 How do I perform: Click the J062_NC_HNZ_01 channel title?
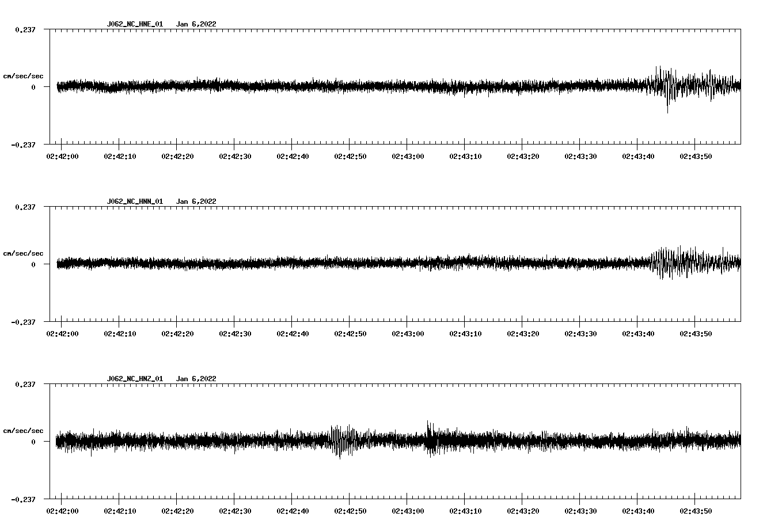coord(135,379)
